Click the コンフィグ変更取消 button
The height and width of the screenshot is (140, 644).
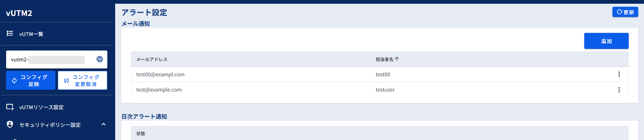pyautogui.click(x=83, y=80)
